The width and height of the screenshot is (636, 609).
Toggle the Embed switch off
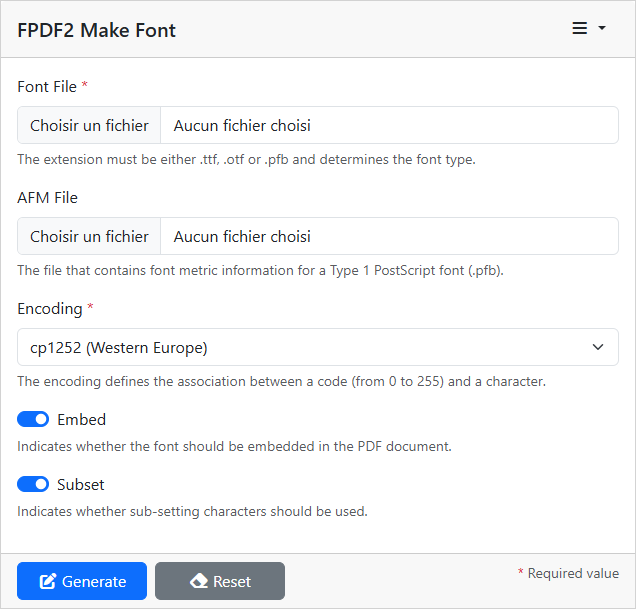pos(33,419)
